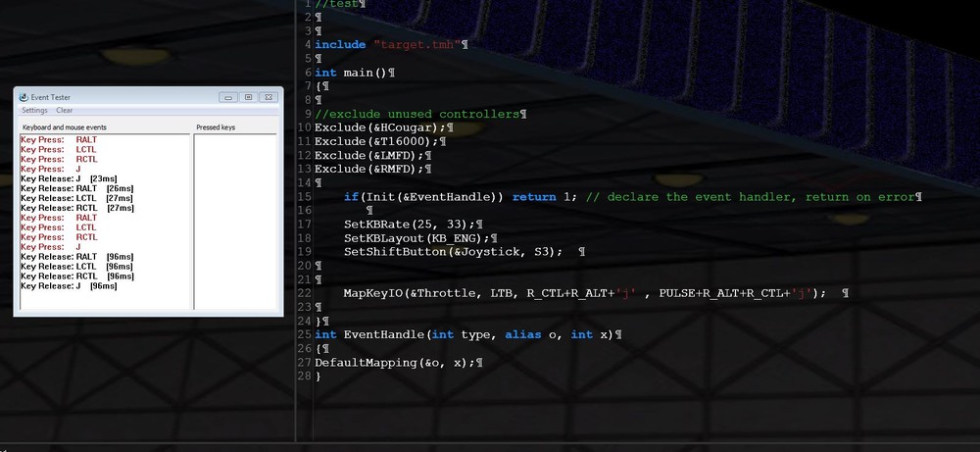Select 'Key Release: RALT [26ms]' event row

click(76, 188)
